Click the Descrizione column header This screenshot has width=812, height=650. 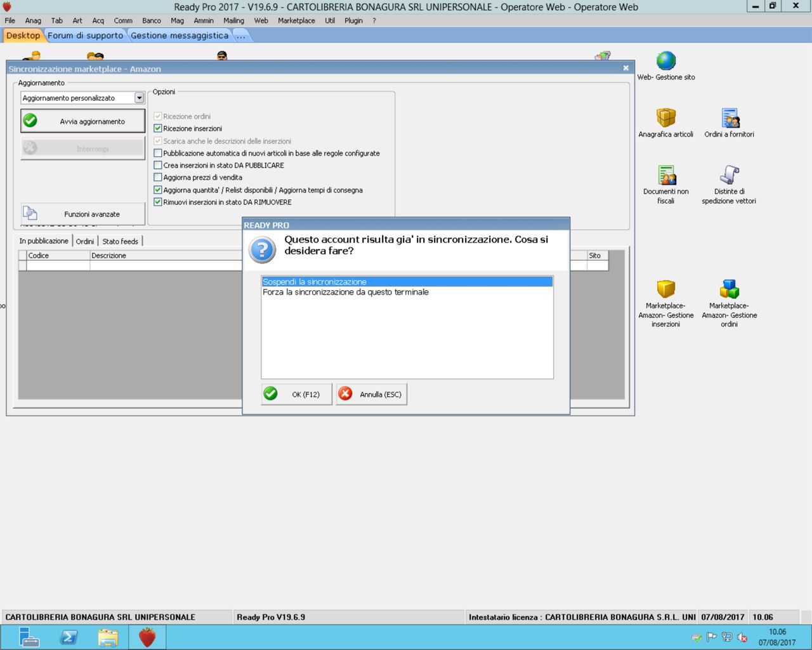(x=166, y=255)
